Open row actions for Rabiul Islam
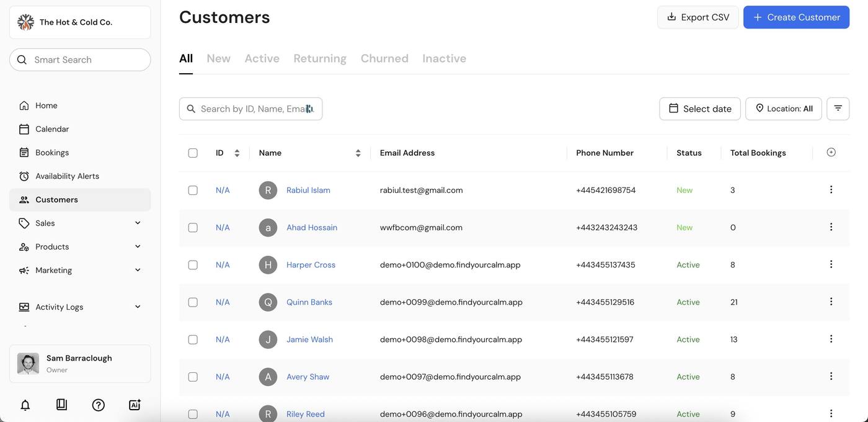 (831, 190)
